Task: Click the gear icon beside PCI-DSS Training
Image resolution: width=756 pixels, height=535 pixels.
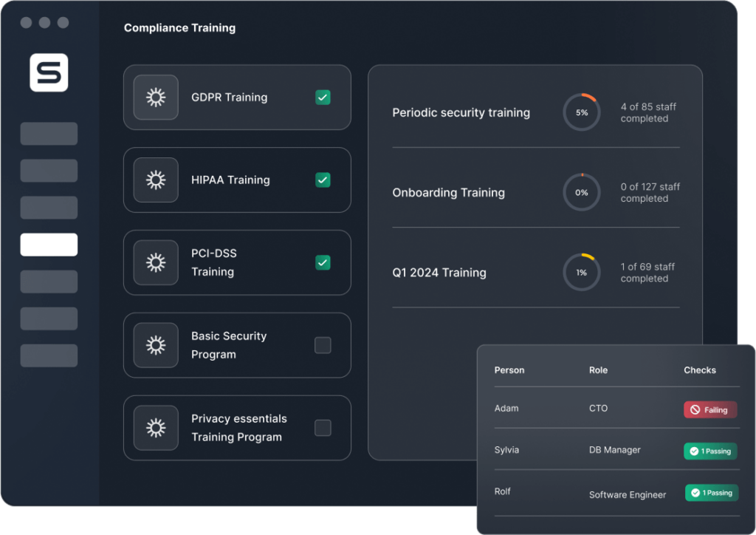Action: [x=156, y=262]
